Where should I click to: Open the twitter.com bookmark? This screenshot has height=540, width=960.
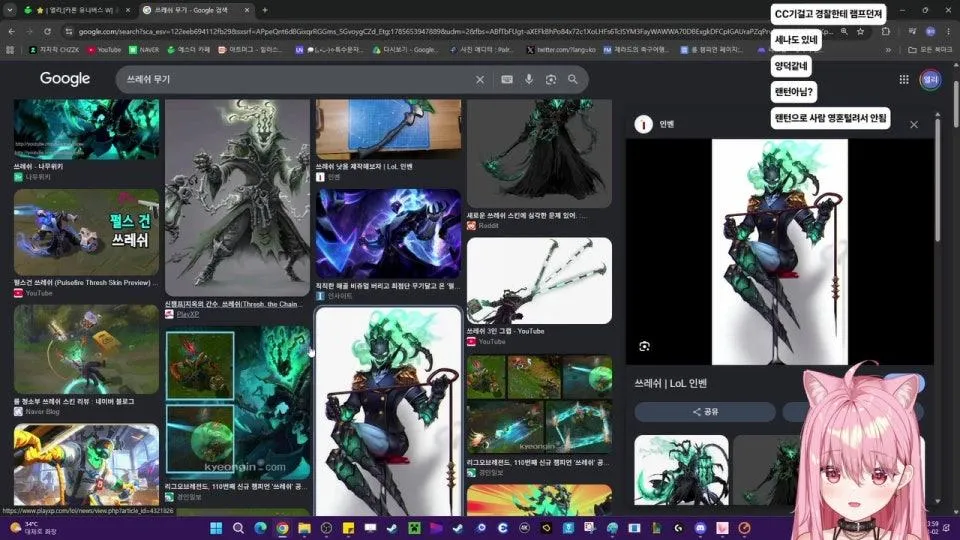pyautogui.click(x=561, y=50)
